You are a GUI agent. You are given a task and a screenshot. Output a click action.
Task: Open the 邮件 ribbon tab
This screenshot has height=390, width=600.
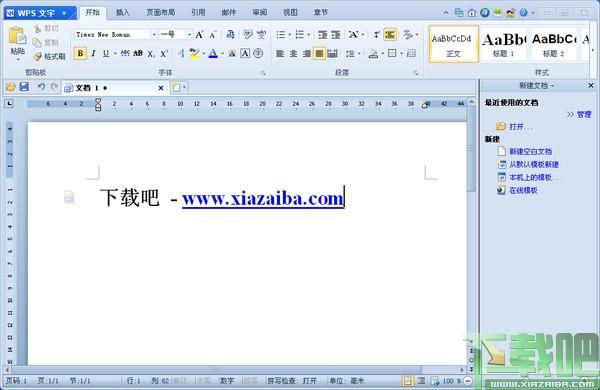[x=228, y=13]
